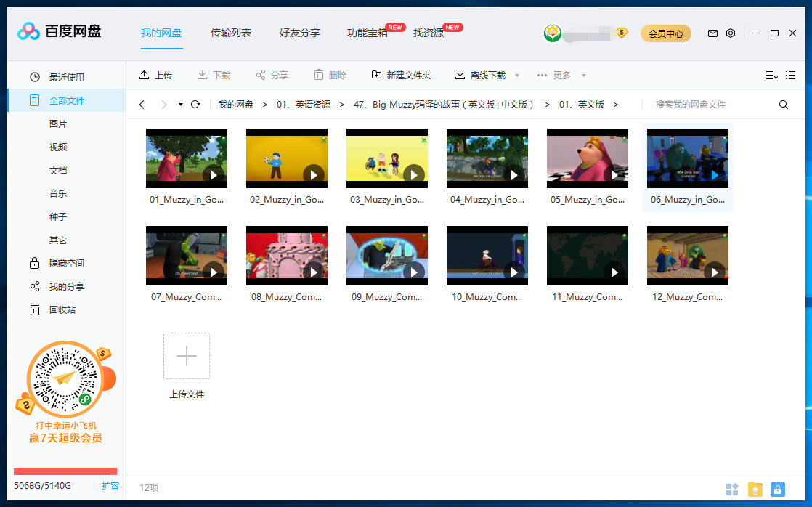Switch to the 传输列表 tab
812x507 pixels.
point(230,33)
